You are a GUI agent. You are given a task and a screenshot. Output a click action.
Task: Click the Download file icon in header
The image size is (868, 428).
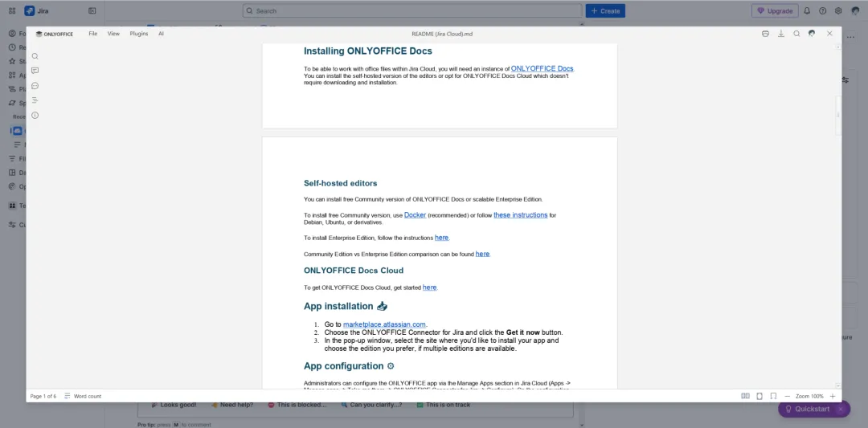click(x=781, y=34)
